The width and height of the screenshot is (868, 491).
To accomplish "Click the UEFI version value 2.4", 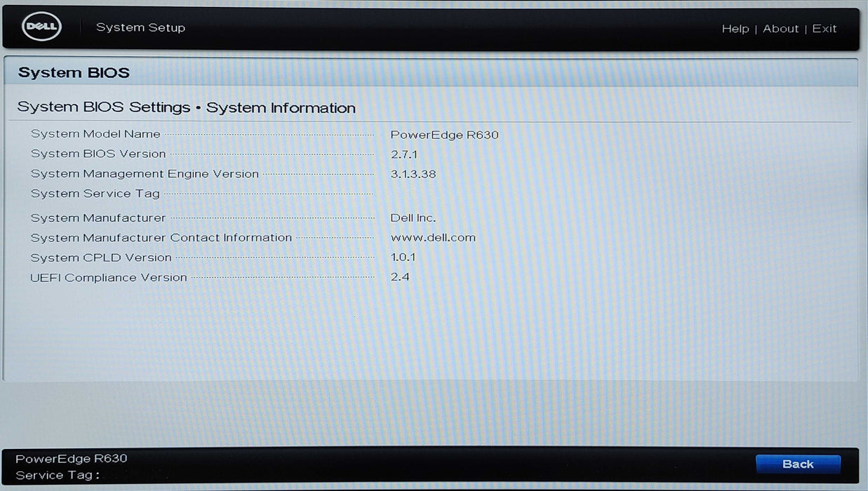I will [400, 277].
